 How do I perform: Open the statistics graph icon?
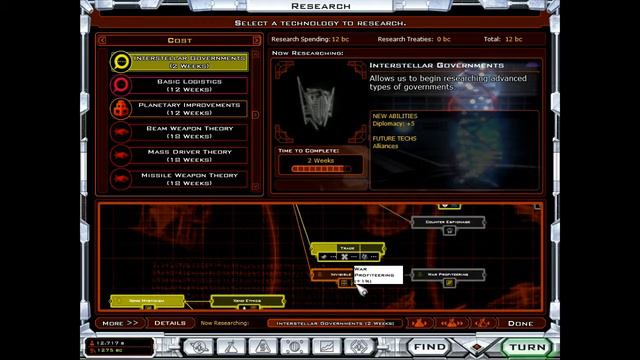coord(327,347)
